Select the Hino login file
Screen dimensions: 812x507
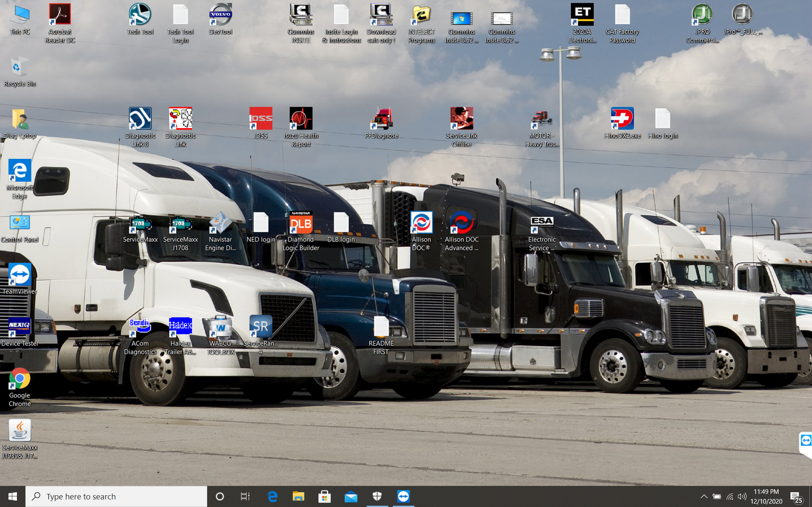coord(663,124)
